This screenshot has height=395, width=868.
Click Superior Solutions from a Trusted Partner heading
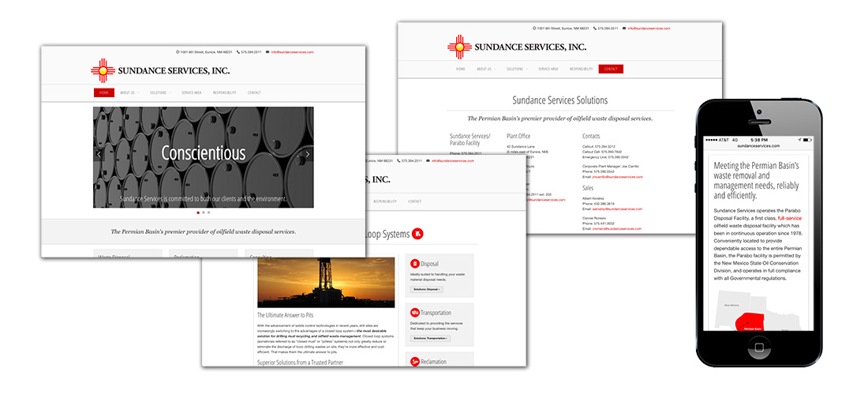click(300, 363)
